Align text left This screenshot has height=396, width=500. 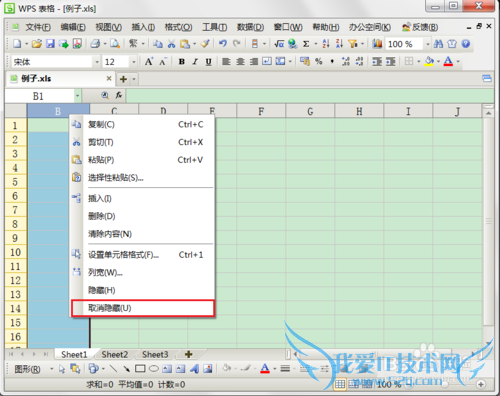[226, 61]
